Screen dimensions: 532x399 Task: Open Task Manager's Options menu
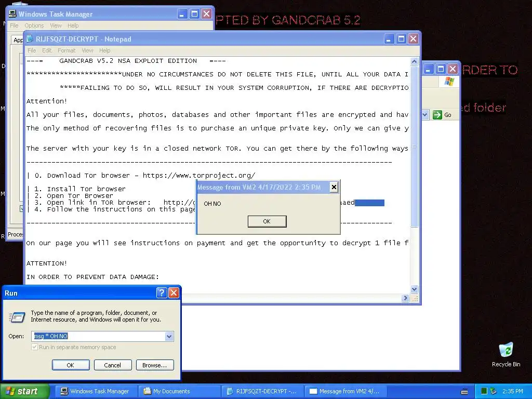pos(34,25)
